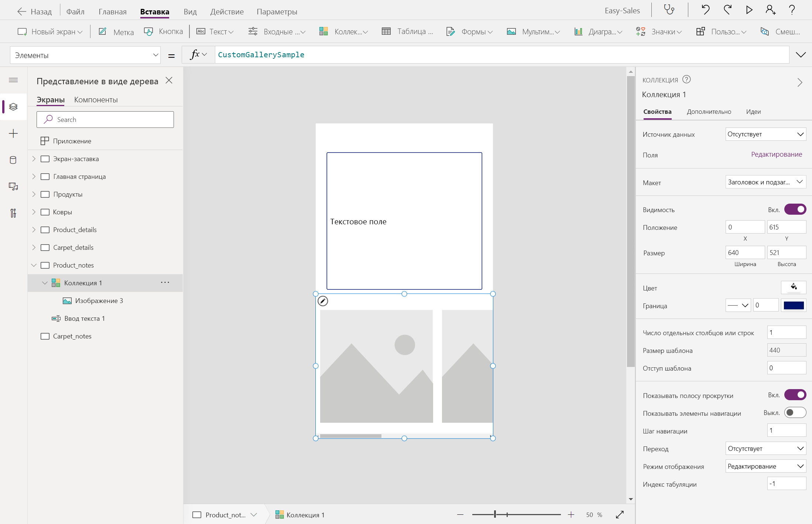Switch to the Компоненты tab
The width and height of the screenshot is (812, 524).
pyautogui.click(x=96, y=100)
